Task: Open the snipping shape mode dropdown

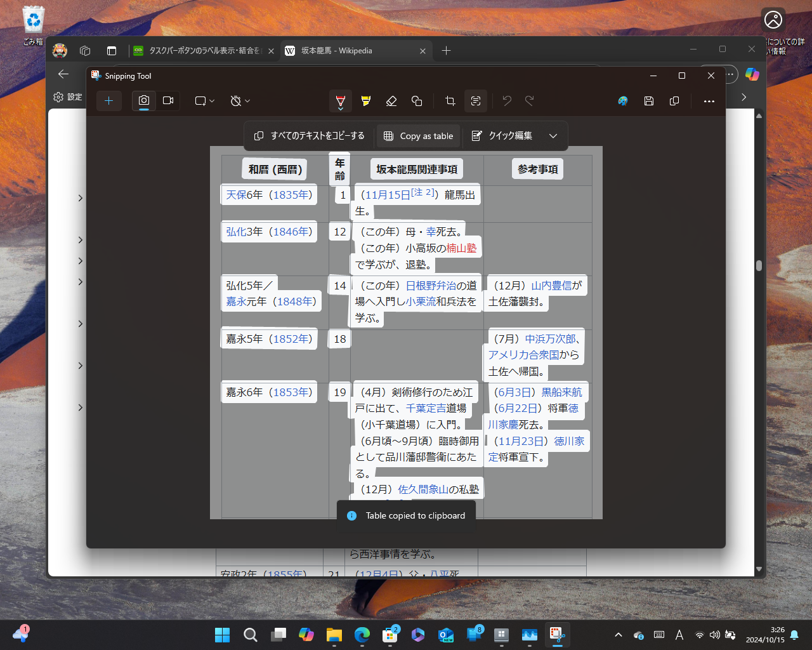Action: pyautogui.click(x=204, y=100)
